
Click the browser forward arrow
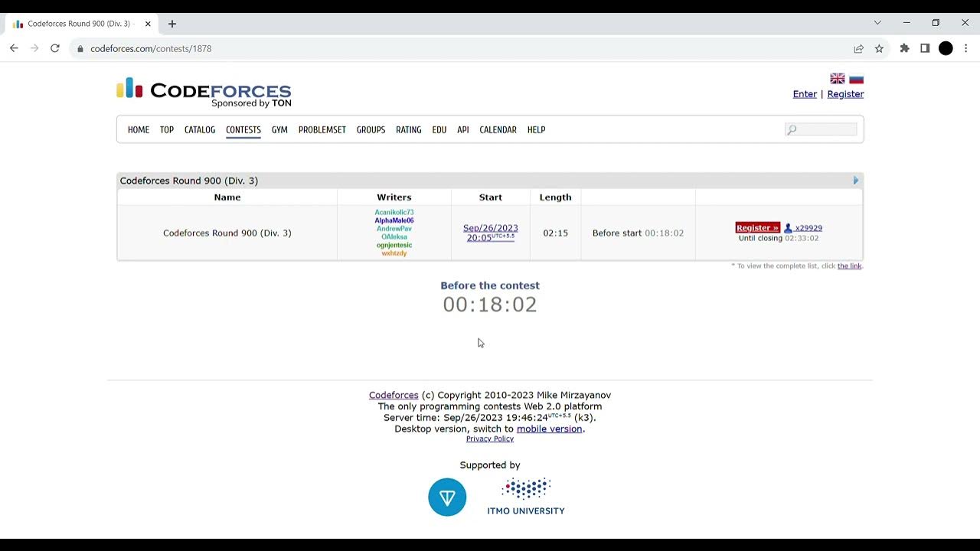pos(34,48)
